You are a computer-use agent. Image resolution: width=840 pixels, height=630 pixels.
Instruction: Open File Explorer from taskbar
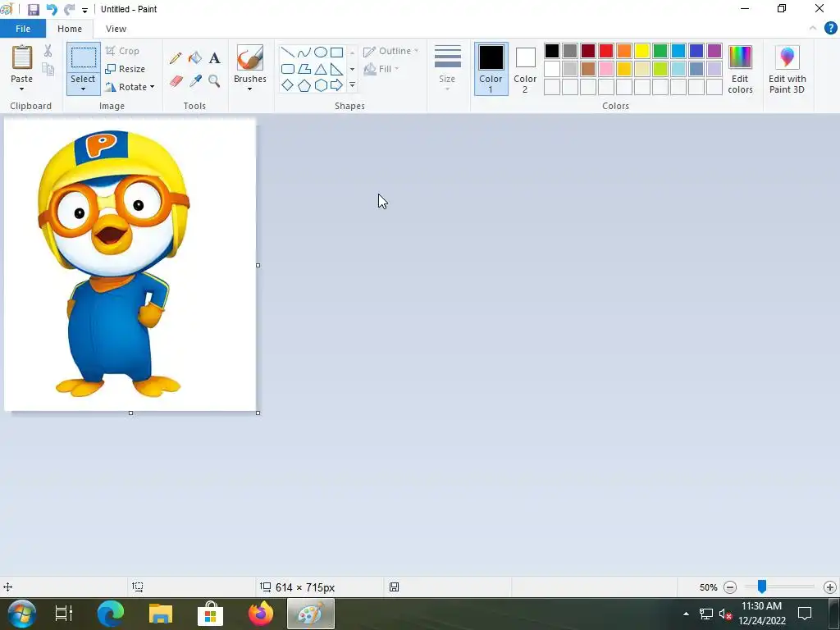[x=161, y=614]
